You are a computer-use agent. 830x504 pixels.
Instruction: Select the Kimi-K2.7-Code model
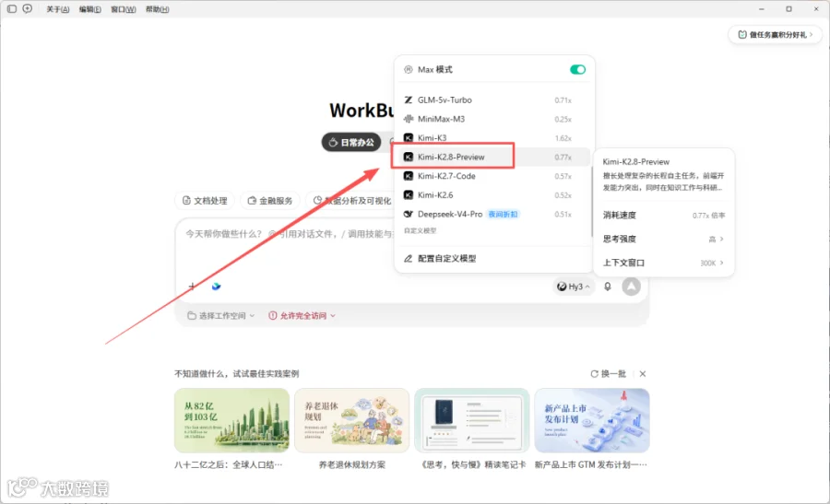click(x=492, y=176)
